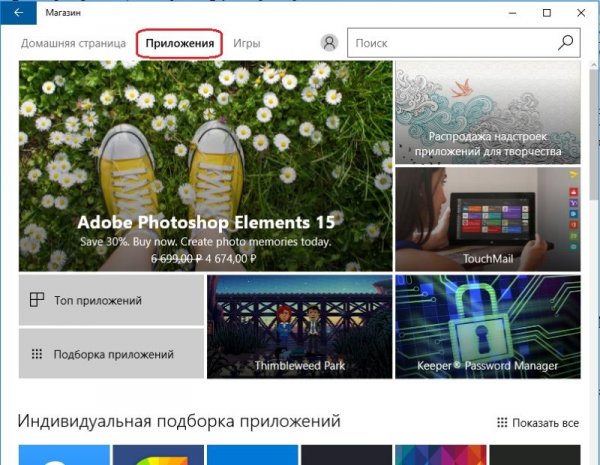Select the Приложения tab
600x465 pixels.
(x=179, y=44)
